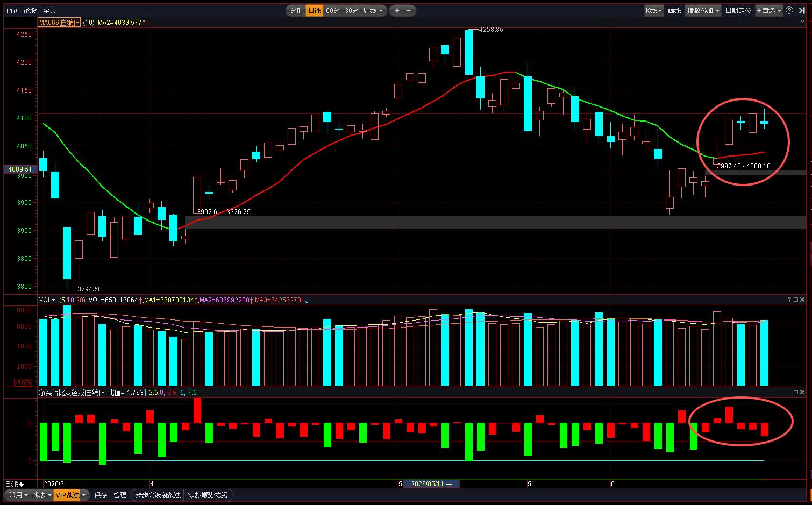Screen dimensions: 812x505
Task: Select the 步步高波段战法 strategy tab
Action: coord(158,495)
